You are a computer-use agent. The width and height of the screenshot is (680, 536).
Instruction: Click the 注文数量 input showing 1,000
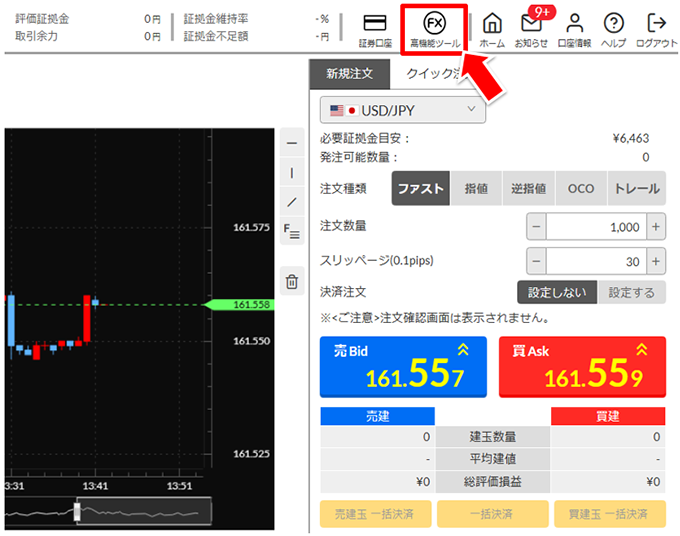coord(596,226)
